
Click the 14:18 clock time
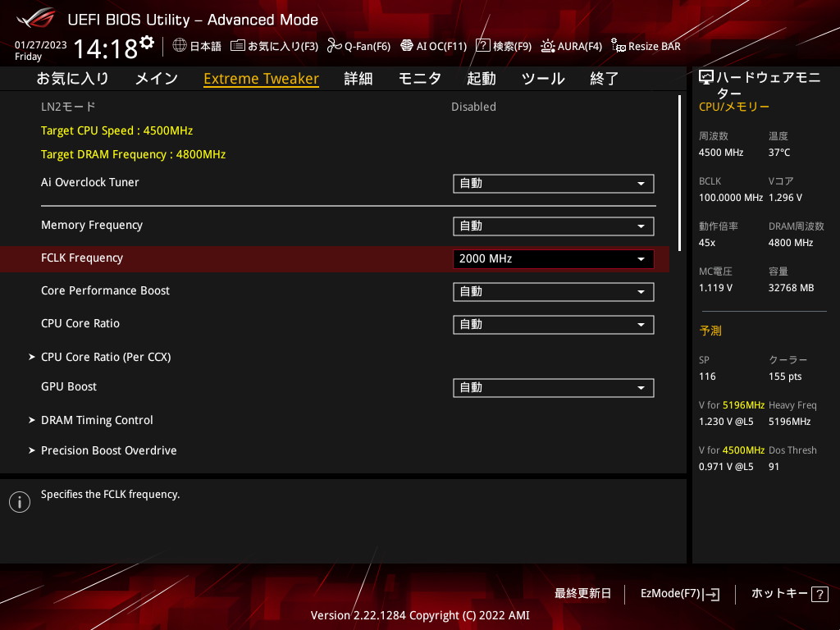[x=106, y=48]
